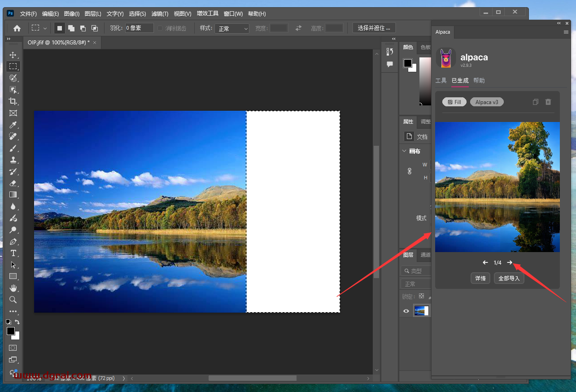Switch to the 工具 tab in Alpaca
The image size is (576, 392).
441,81
